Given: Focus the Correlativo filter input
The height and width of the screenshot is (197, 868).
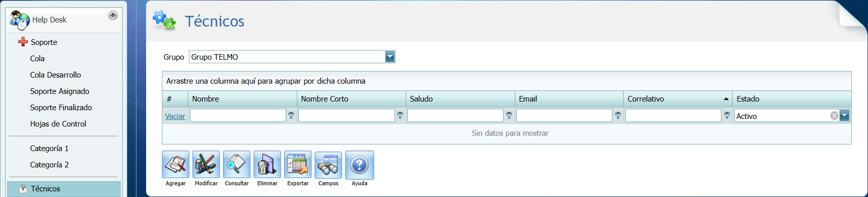Looking at the screenshot, I should coord(674,116).
